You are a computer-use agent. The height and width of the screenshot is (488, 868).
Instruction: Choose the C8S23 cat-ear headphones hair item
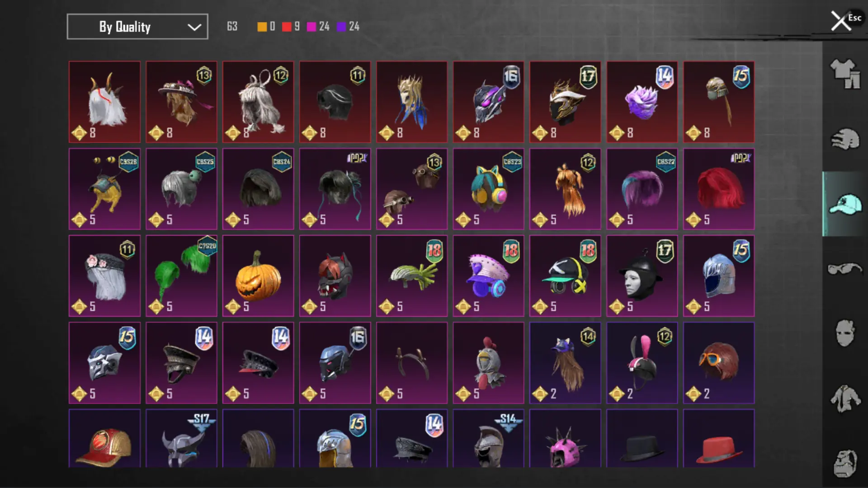coord(489,189)
